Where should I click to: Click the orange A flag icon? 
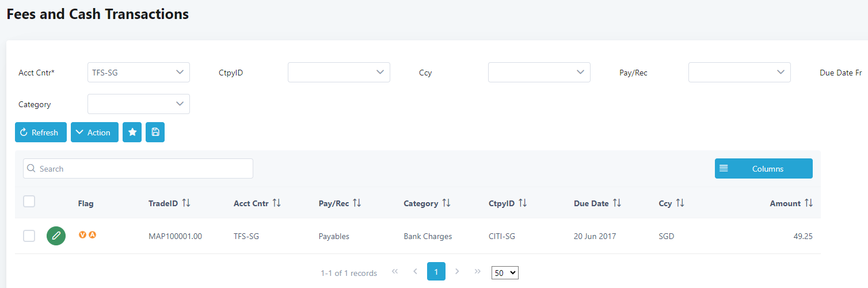click(92, 234)
